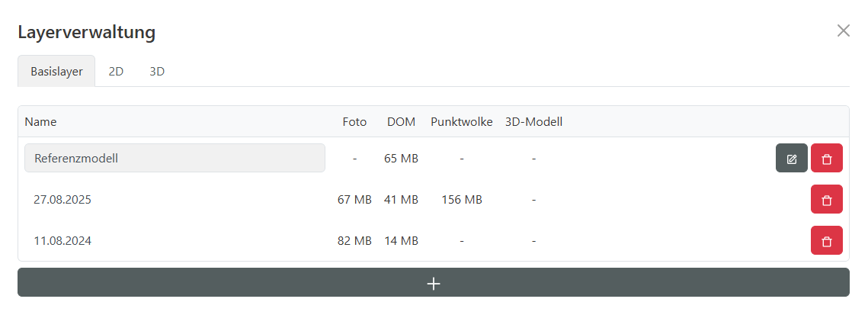This screenshot has height=315, width=868.
Task: Open the 2D tab
Action: coord(116,72)
